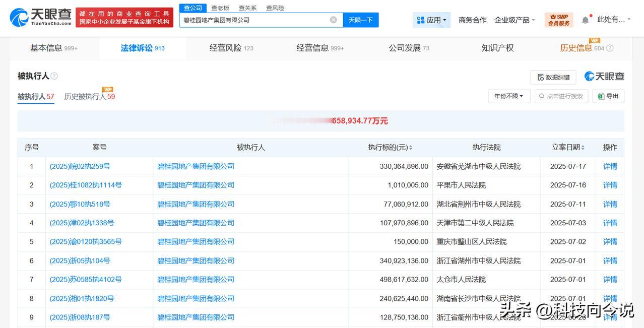Click total amount 658,934.77万元
The width and height of the screenshot is (644, 328).
point(360,121)
